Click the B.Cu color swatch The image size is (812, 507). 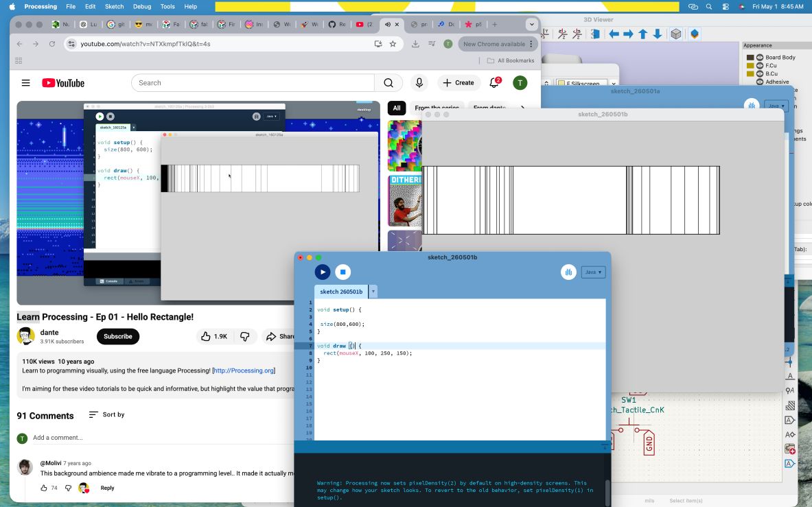pyautogui.click(x=750, y=73)
